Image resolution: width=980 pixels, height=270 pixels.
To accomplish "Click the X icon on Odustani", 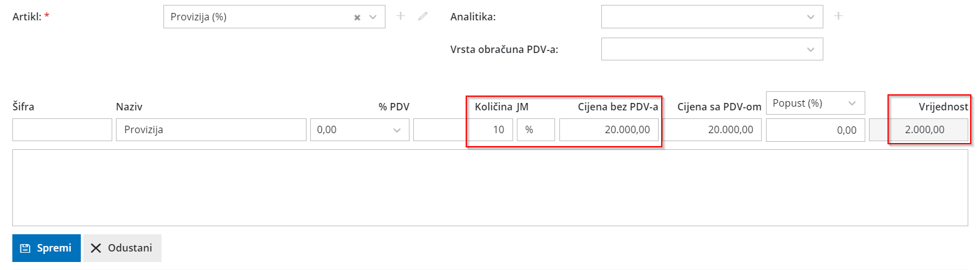I will 96,248.
